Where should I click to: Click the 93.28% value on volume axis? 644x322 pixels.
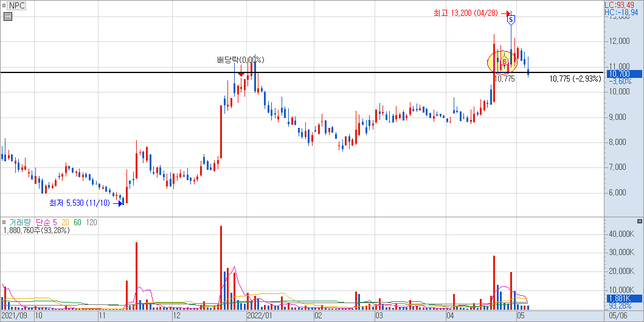pyautogui.click(x=620, y=306)
